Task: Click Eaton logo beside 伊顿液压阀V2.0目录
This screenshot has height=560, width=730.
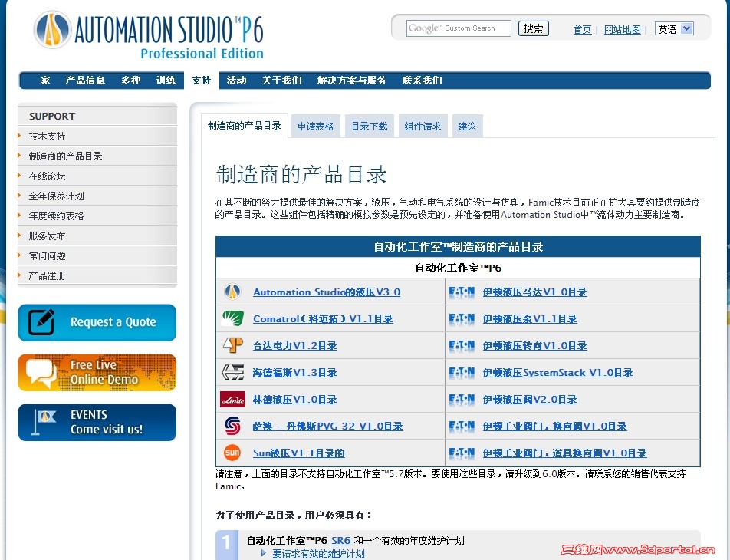Action: point(462,399)
